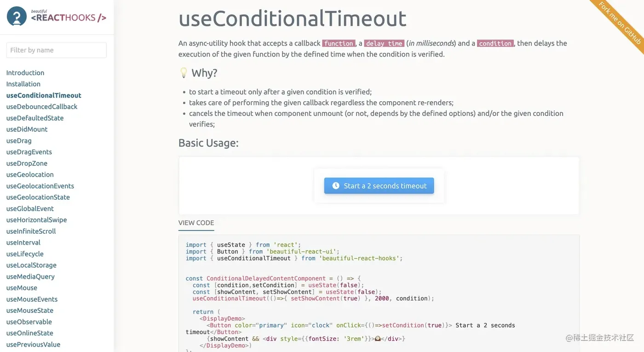Viewport: 644px width, 352px height.
Task: Open useDrag hook documentation
Action: pyautogui.click(x=18, y=140)
